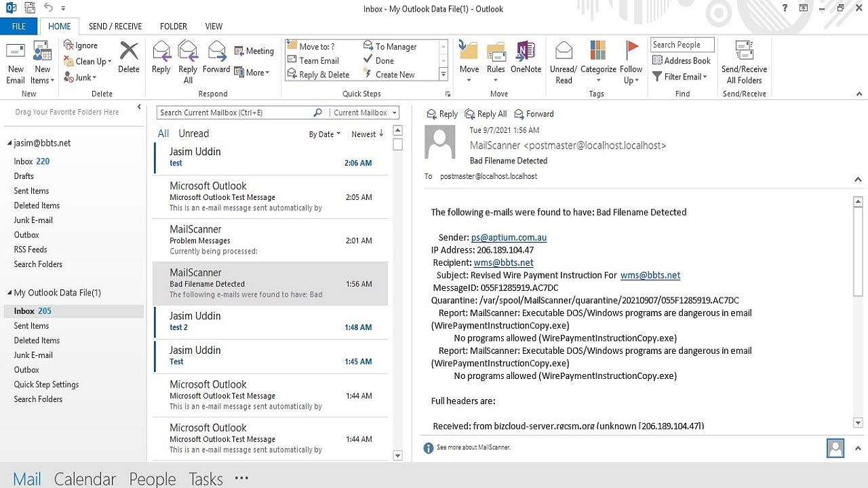Open the ps@aptium.com.au sender link
The width and height of the screenshot is (868, 488).
coord(509,237)
